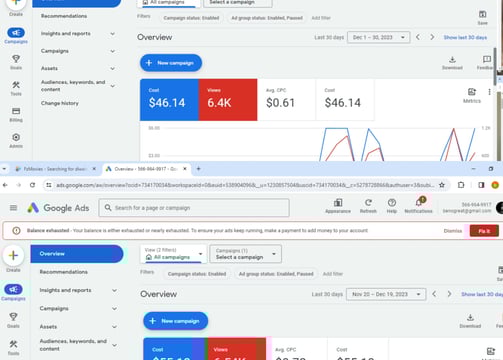The height and width of the screenshot is (360, 503).
Task: Select blue Cost $46.14 scorecard
Action: [x=169, y=100]
